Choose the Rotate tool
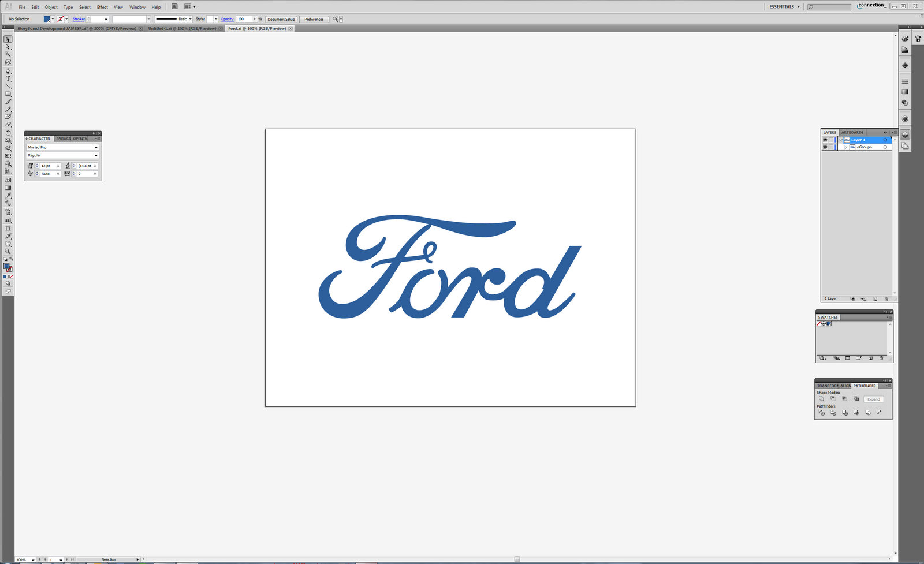Screen dimensions: 924x564 (8, 133)
